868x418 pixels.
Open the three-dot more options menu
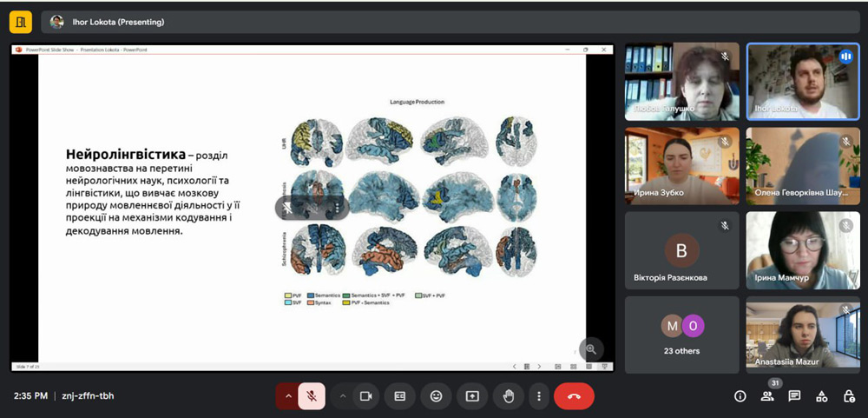[x=539, y=396]
